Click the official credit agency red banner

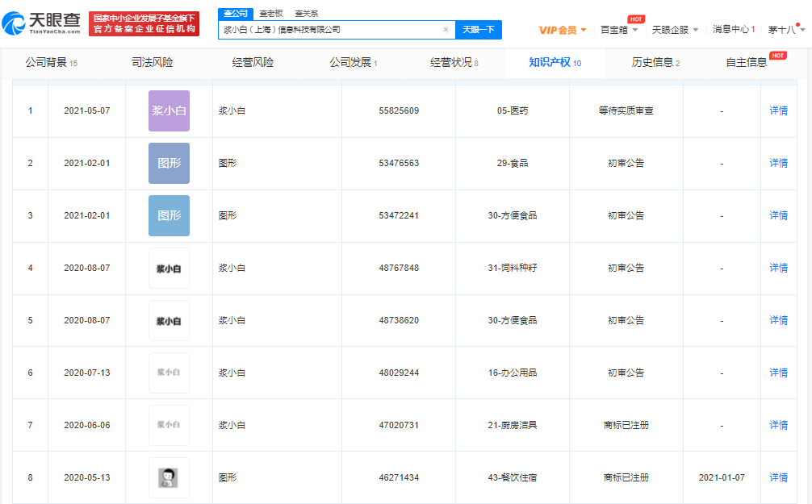(x=144, y=24)
